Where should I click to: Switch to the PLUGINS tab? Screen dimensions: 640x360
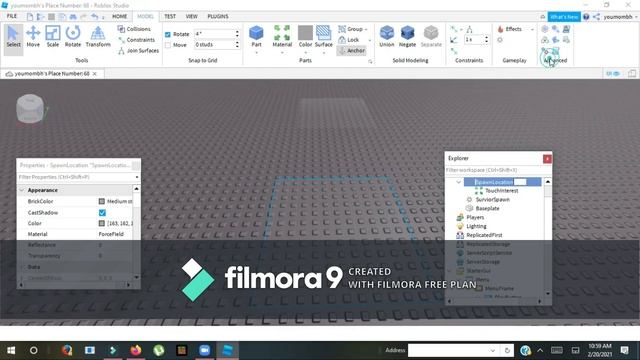point(218,16)
